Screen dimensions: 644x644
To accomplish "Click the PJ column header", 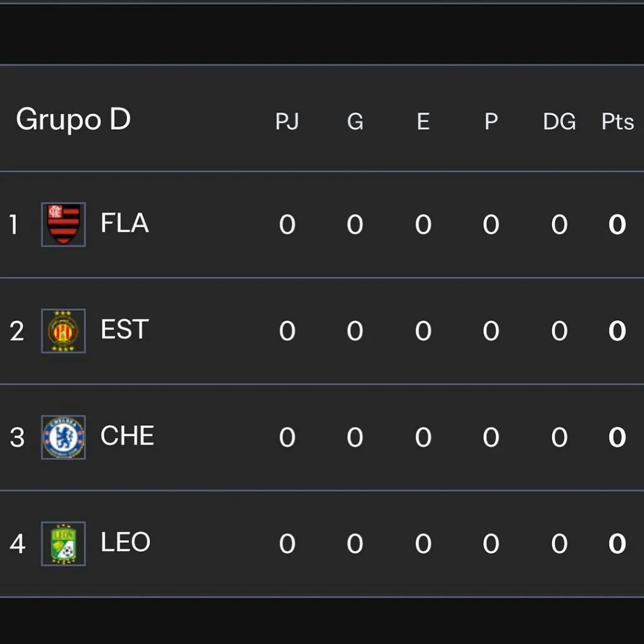I will click(287, 121).
